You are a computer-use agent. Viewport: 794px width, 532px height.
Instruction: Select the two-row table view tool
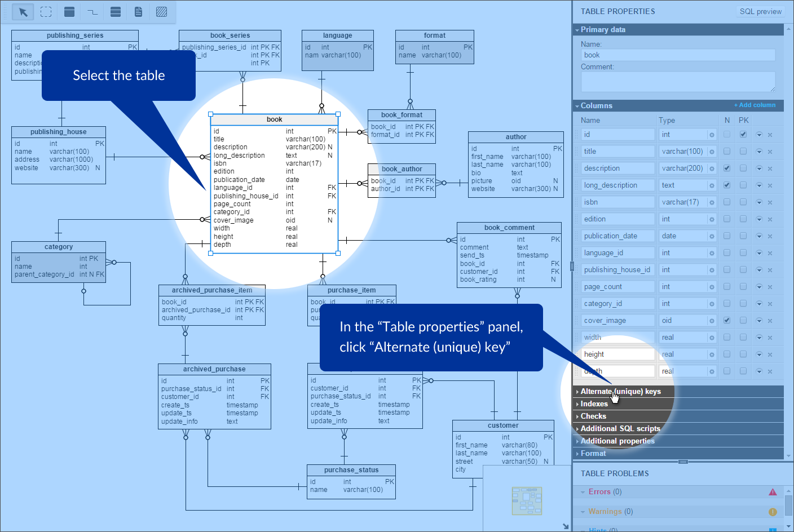pos(116,12)
